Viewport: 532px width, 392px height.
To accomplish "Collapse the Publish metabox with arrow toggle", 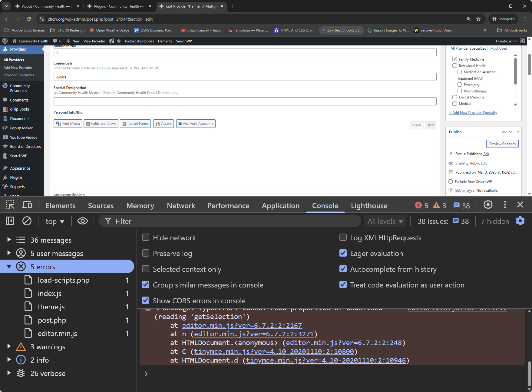I will 518,132.
